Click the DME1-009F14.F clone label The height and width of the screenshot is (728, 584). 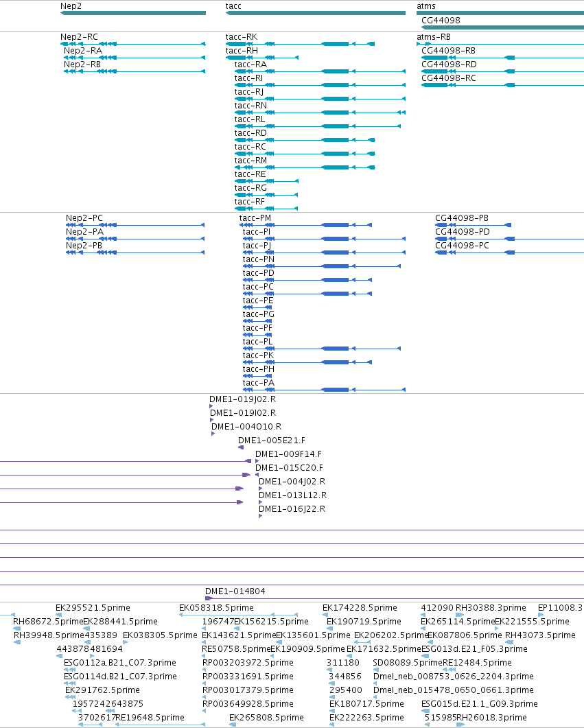(x=288, y=454)
